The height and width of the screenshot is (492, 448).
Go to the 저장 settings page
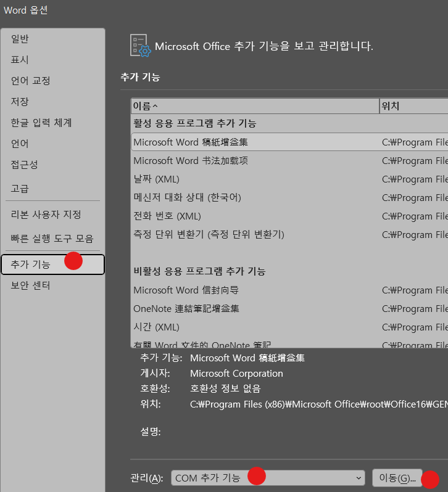(x=52, y=102)
